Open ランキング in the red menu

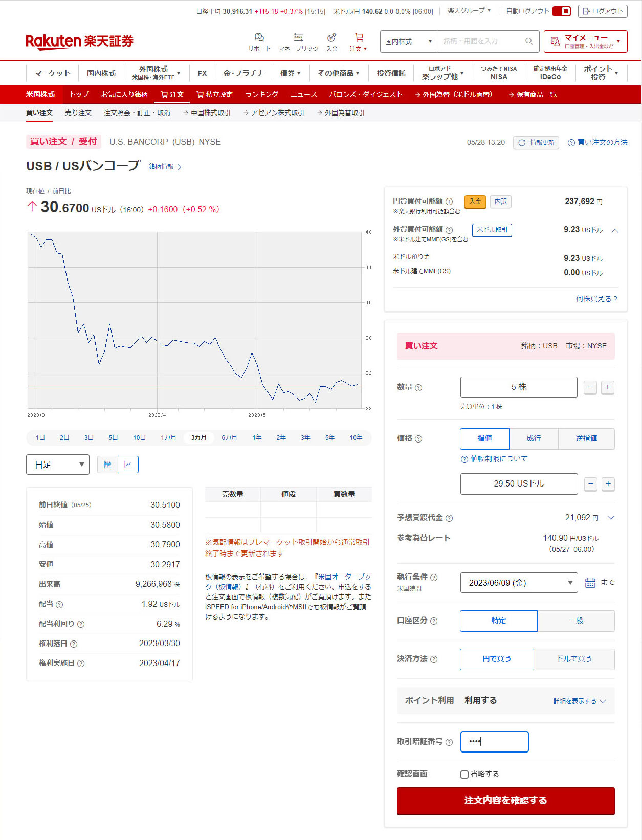(261, 95)
